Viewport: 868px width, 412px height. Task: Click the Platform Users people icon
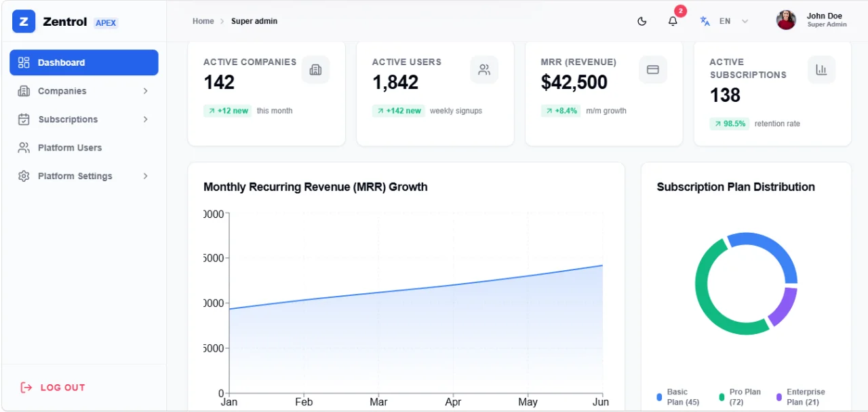coord(24,147)
